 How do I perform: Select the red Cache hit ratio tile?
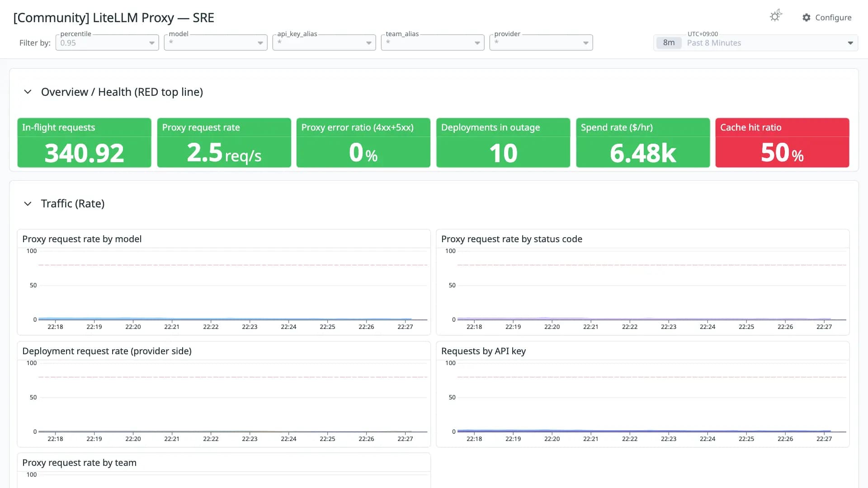pyautogui.click(x=782, y=143)
